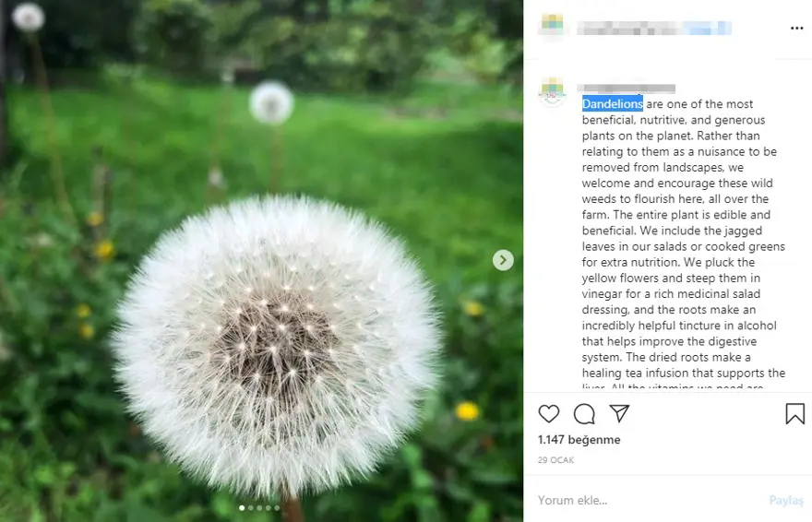Click the header profile avatar
The width and height of the screenshot is (812, 522).
[x=552, y=26]
